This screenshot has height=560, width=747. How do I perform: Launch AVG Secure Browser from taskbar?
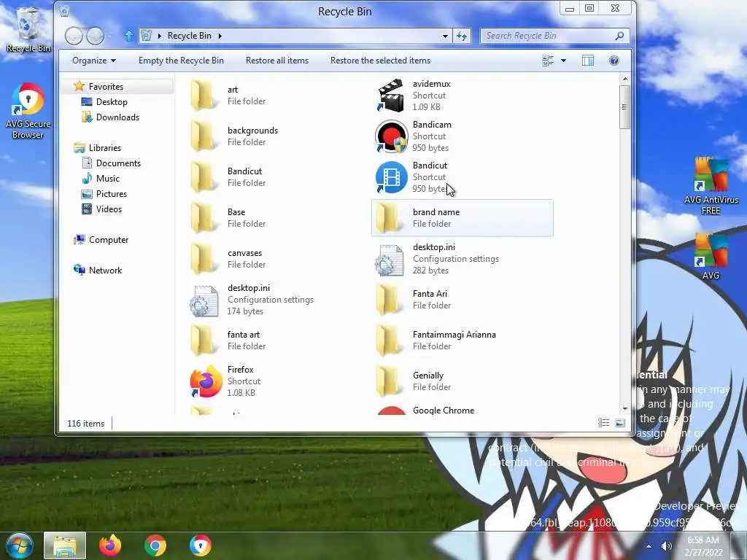200,545
